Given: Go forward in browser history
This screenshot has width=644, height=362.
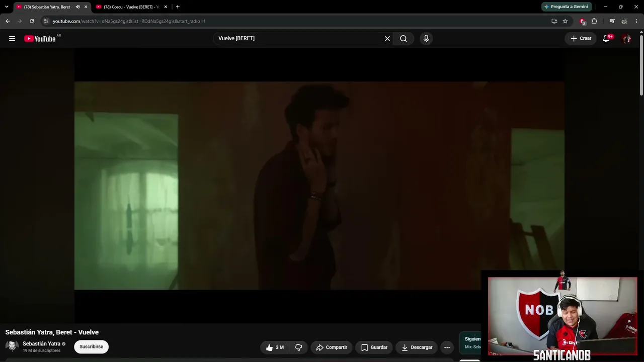Looking at the screenshot, I should coord(20,21).
